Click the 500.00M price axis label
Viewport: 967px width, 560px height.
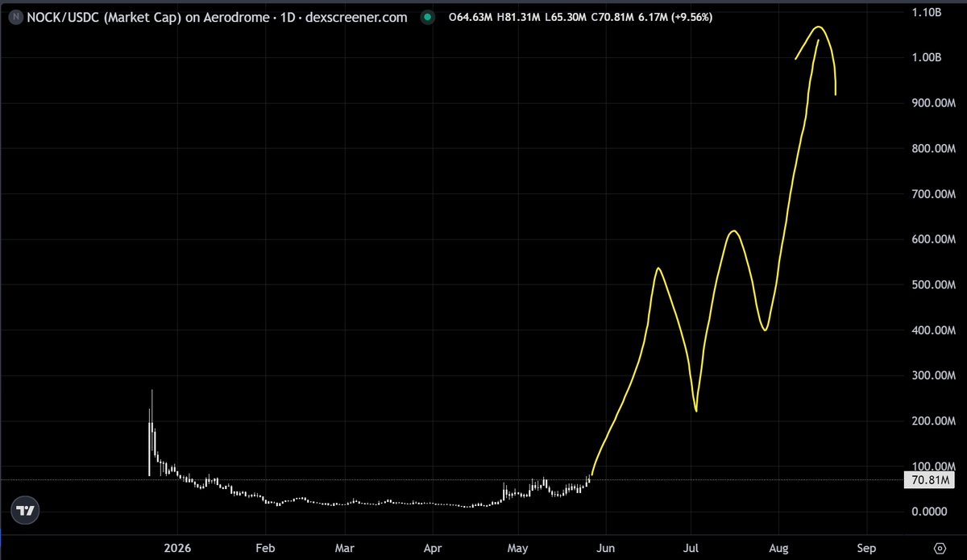click(x=933, y=285)
